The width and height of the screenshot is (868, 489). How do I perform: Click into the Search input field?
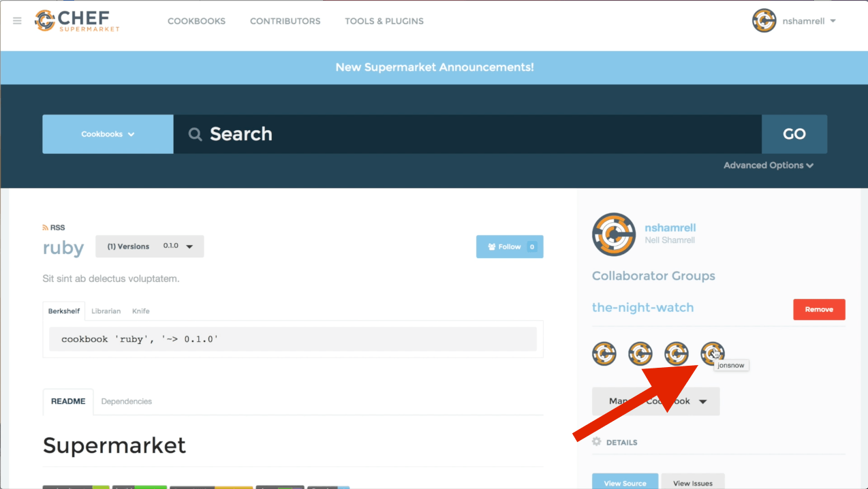467,134
